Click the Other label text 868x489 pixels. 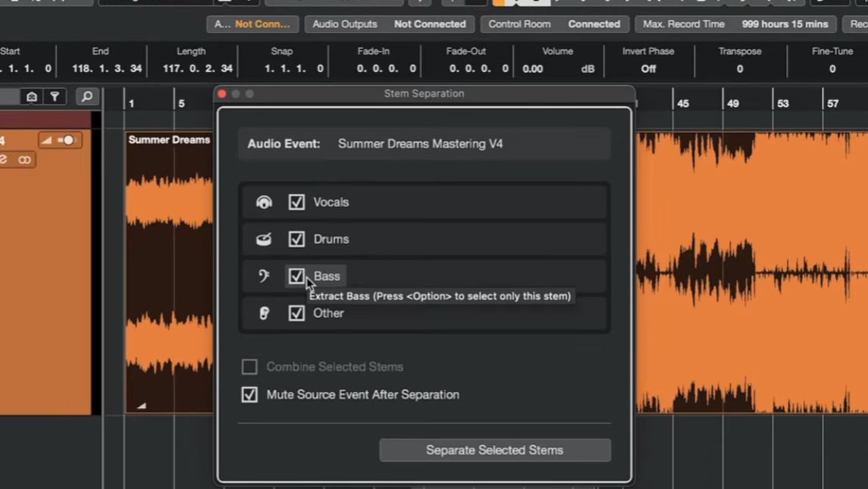coord(328,313)
